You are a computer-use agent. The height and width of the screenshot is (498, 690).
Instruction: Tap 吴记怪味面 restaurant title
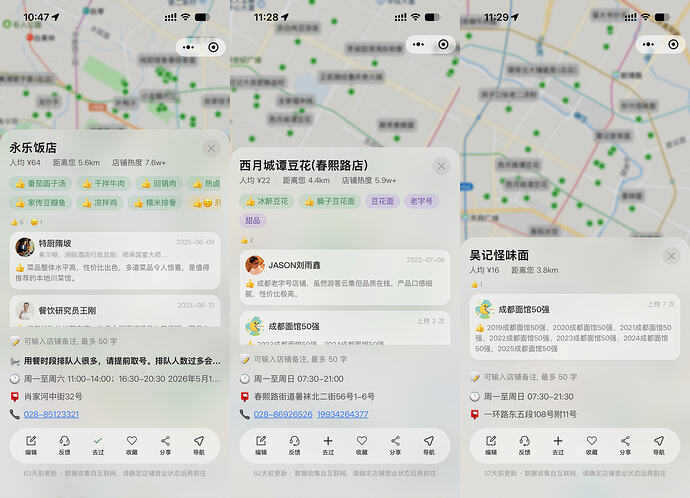point(499,255)
